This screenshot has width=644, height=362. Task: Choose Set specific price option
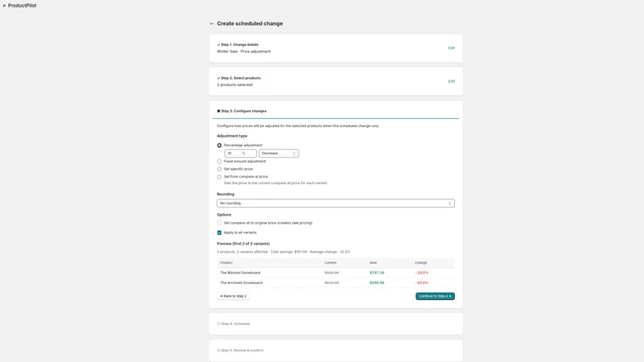219,169
